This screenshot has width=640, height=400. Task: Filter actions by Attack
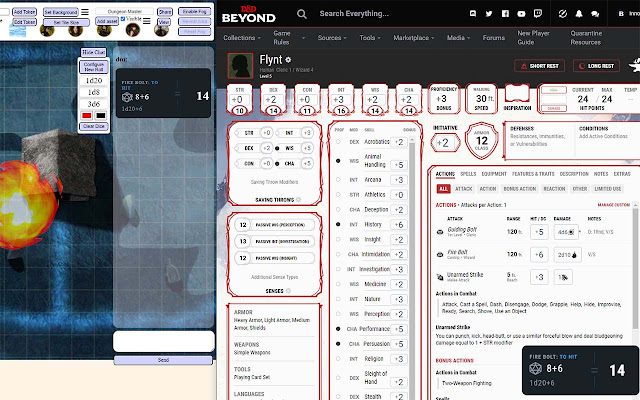coord(464,189)
